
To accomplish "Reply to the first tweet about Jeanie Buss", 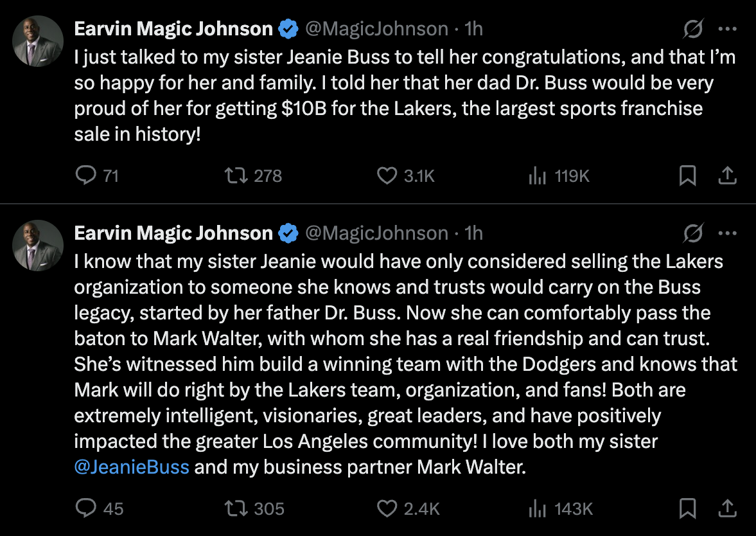I will click(87, 175).
